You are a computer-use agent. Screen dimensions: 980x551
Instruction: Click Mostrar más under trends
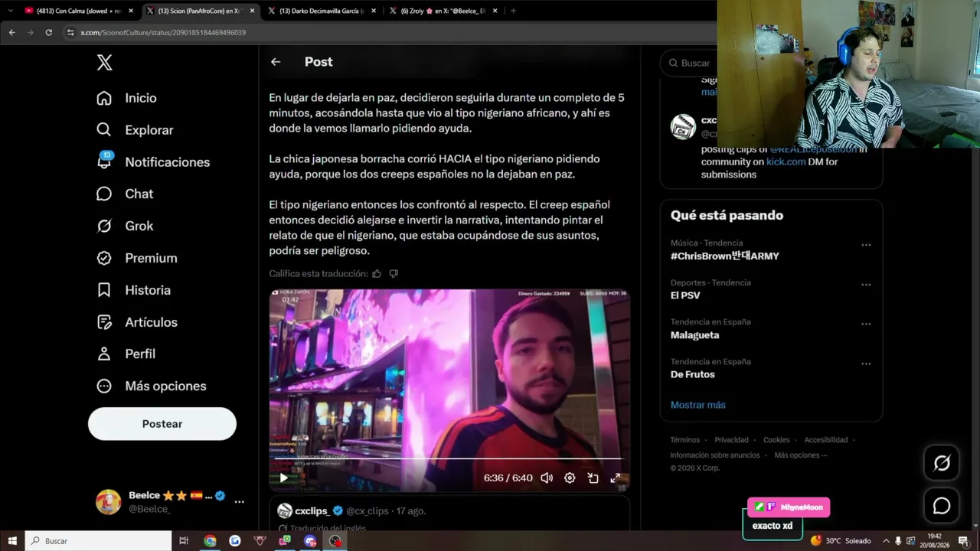click(x=697, y=405)
